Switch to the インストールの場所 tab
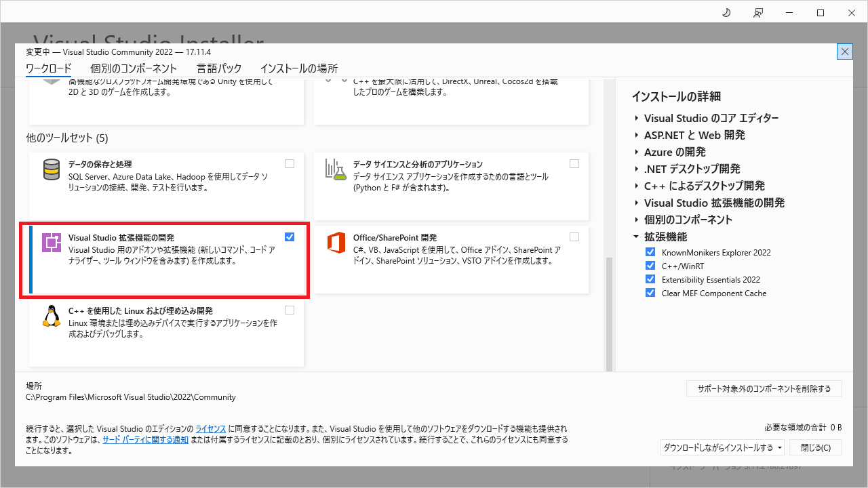Screen dimensions: 868x488 pyautogui.click(x=299, y=68)
